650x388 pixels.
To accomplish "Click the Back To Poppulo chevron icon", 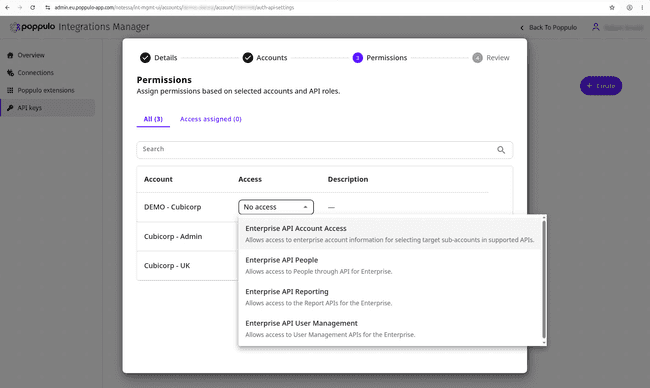I will coord(522,28).
